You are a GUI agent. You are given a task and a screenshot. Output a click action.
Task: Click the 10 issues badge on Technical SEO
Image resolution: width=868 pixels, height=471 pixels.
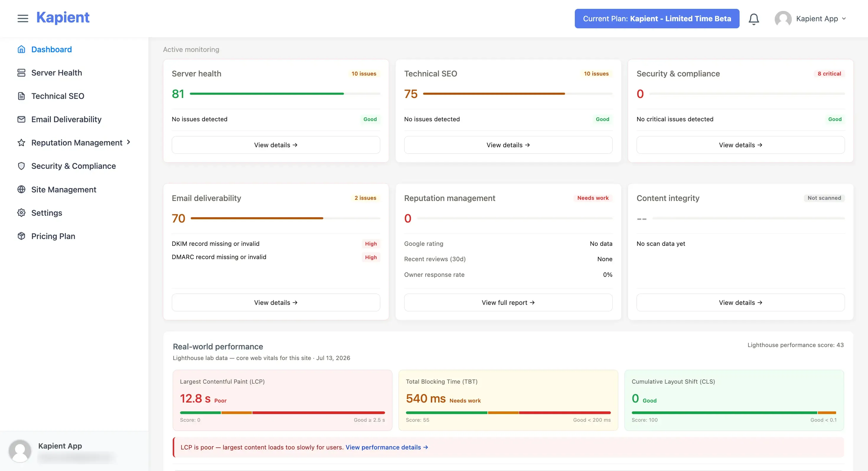click(x=596, y=73)
